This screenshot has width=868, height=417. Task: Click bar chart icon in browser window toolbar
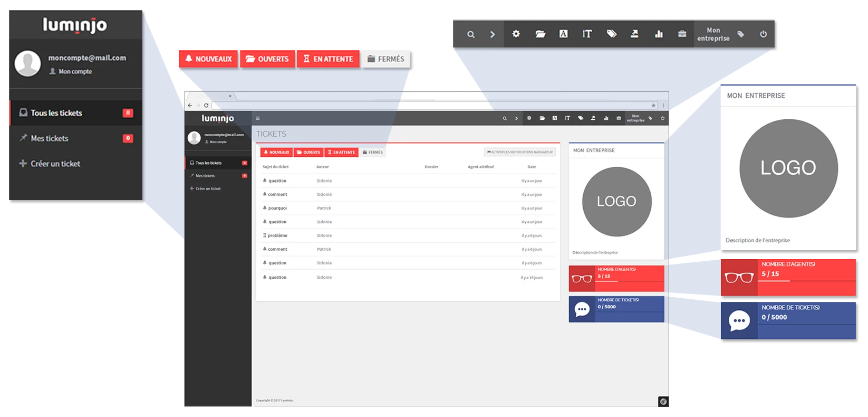[606, 118]
